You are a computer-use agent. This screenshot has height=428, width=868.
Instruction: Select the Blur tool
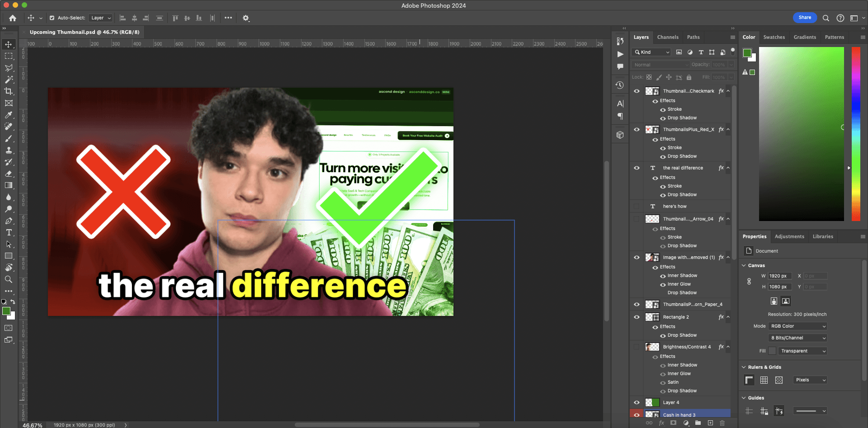point(9,197)
